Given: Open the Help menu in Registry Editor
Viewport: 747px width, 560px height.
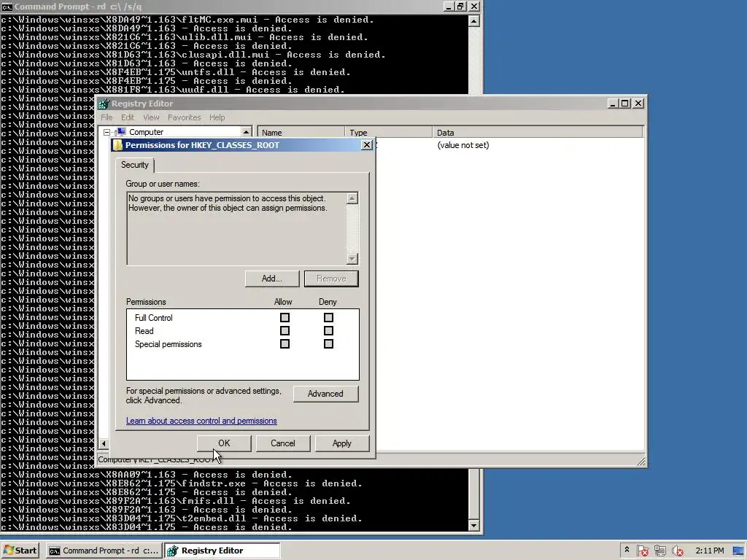Looking at the screenshot, I should point(217,117).
